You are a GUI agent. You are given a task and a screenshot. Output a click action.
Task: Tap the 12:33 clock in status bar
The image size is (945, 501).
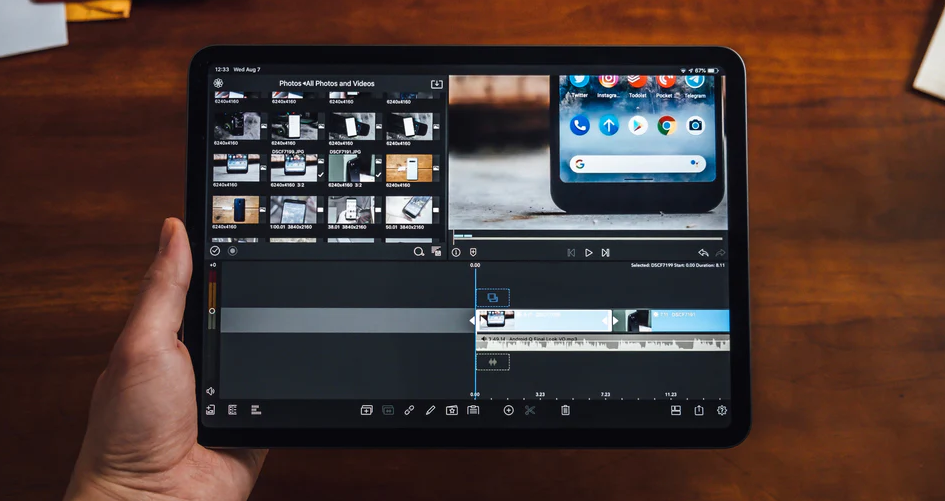tap(221, 70)
